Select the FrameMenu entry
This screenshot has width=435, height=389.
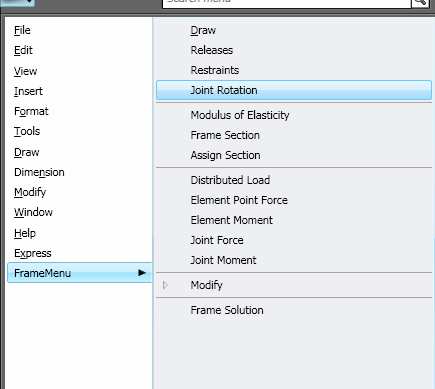coord(79,273)
